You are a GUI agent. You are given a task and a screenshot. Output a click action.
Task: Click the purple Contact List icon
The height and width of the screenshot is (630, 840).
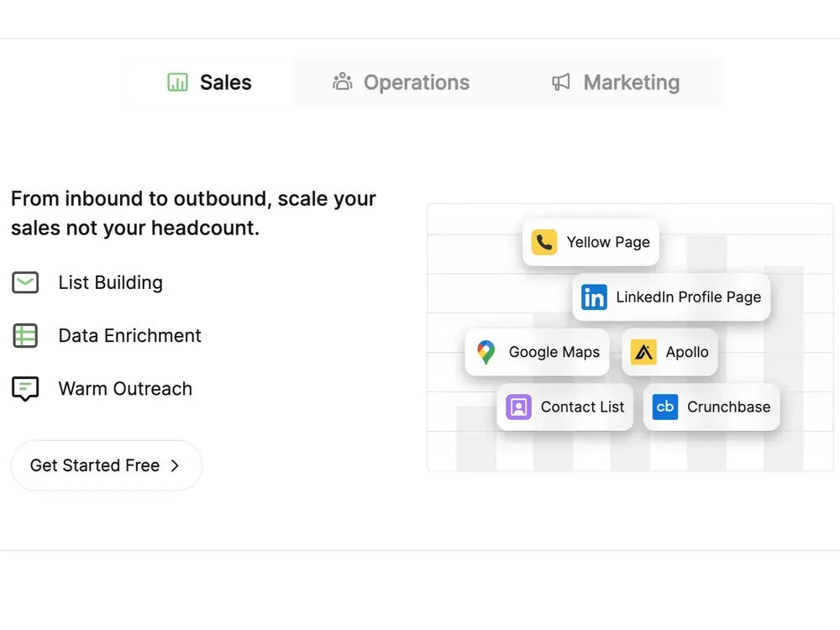click(x=518, y=407)
